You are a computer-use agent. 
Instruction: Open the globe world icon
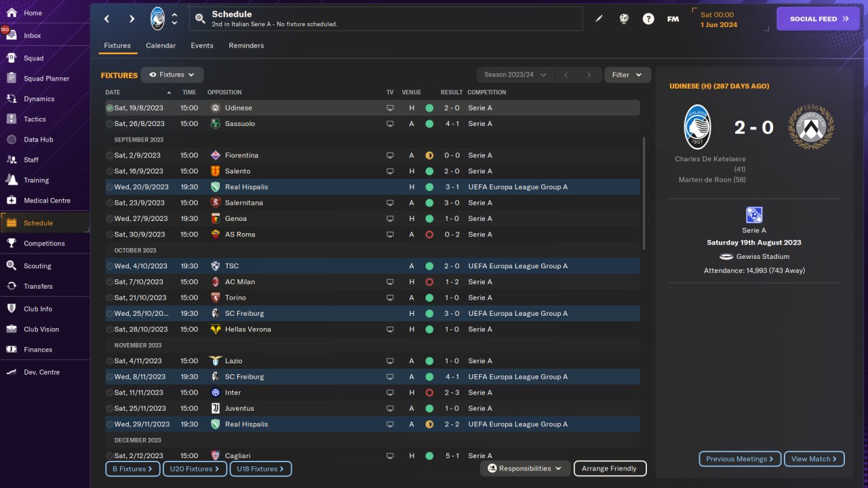click(x=624, y=19)
